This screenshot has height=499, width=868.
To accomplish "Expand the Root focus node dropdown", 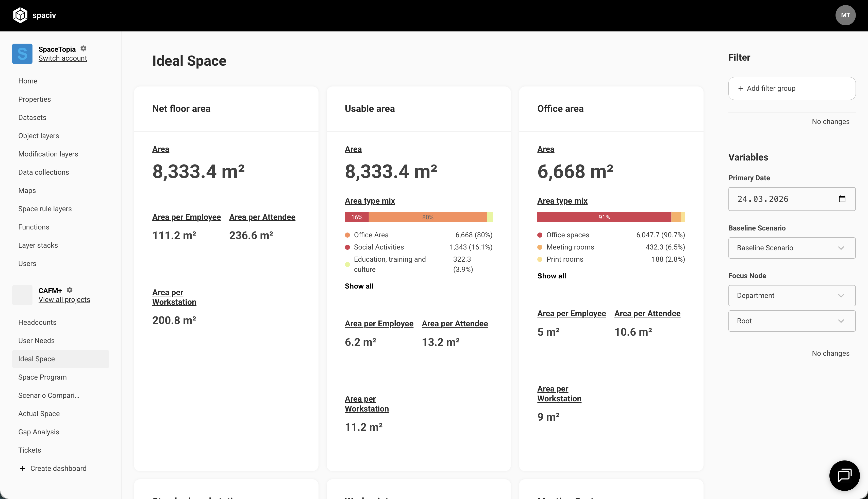I will point(792,321).
